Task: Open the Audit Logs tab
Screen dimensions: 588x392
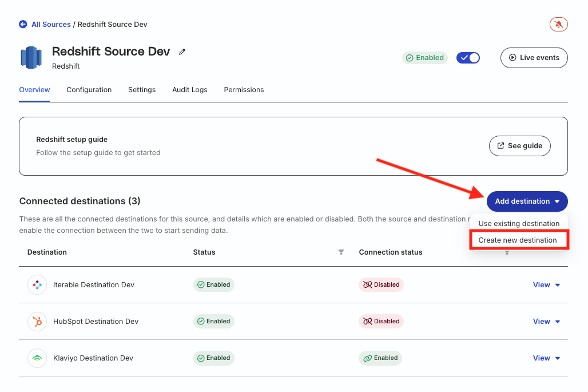Action: 189,90
